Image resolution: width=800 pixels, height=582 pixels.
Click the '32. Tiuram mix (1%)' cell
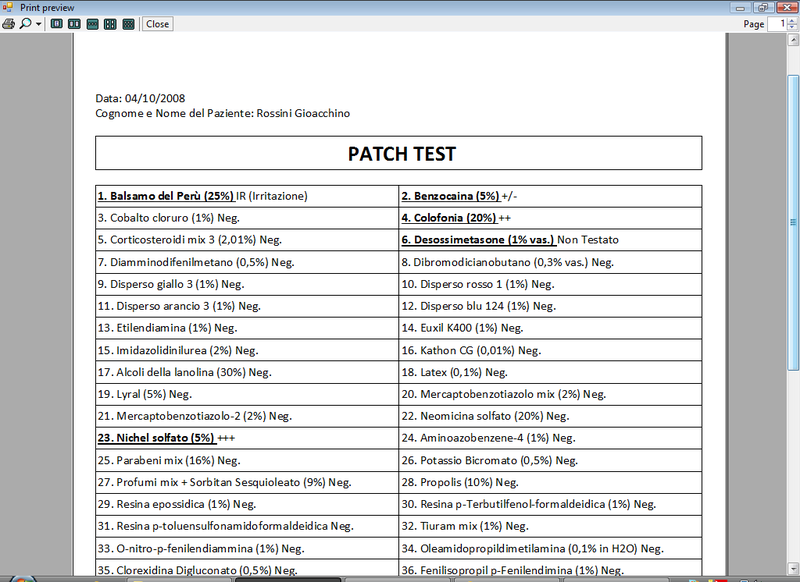tap(551, 526)
